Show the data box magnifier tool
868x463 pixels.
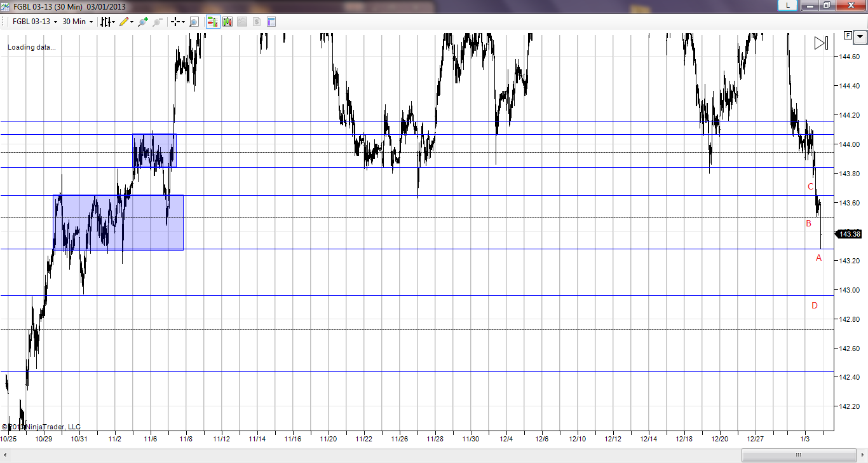coord(194,22)
